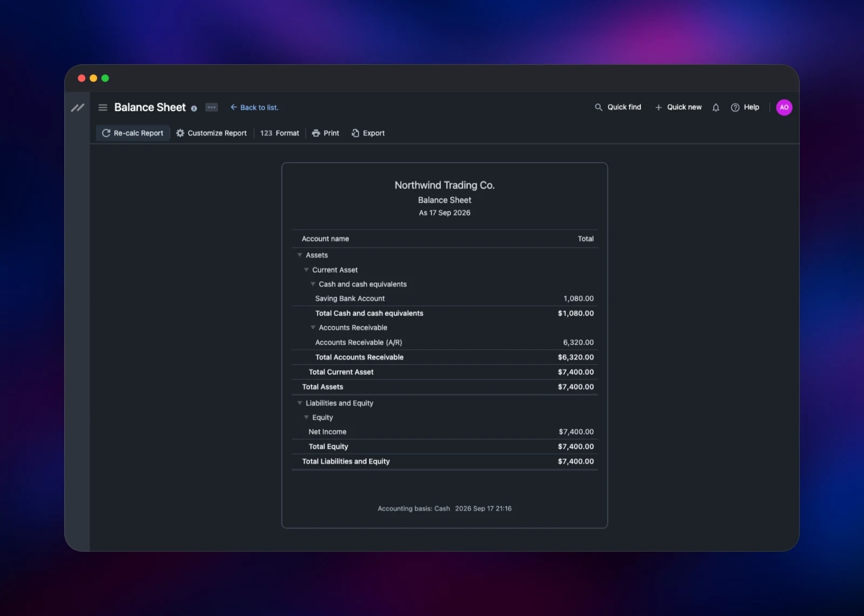Click the Quick new button
The image size is (864, 616).
coord(678,107)
